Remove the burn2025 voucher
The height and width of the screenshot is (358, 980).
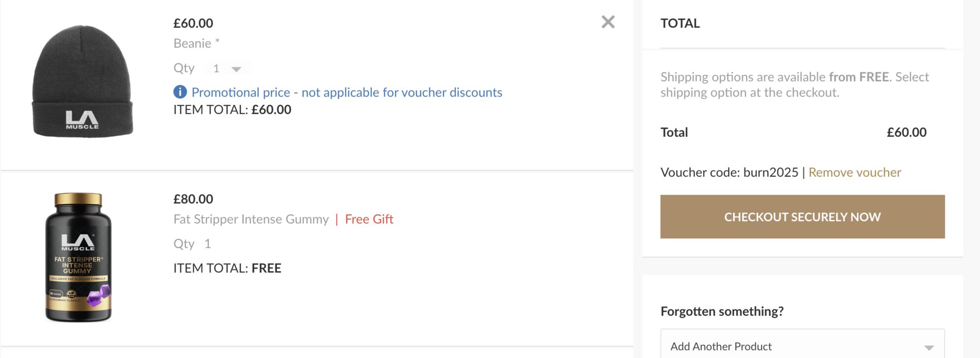pyautogui.click(x=855, y=172)
